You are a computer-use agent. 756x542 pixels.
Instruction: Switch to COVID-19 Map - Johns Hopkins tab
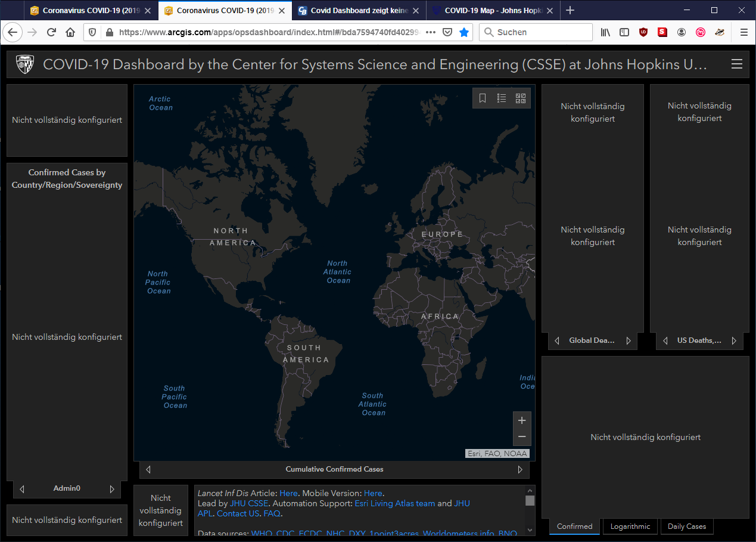click(493, 10)
